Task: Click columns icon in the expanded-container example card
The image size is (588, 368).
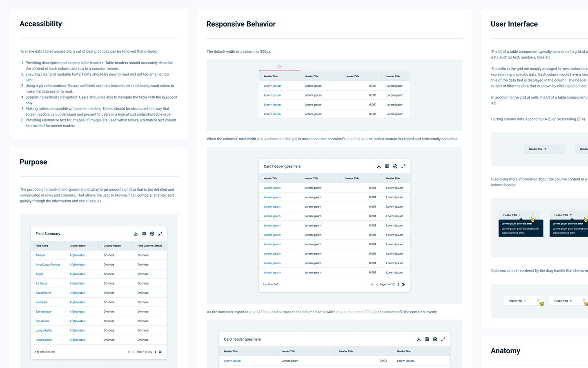Action: pyautogui.click(x=427, y=339)
